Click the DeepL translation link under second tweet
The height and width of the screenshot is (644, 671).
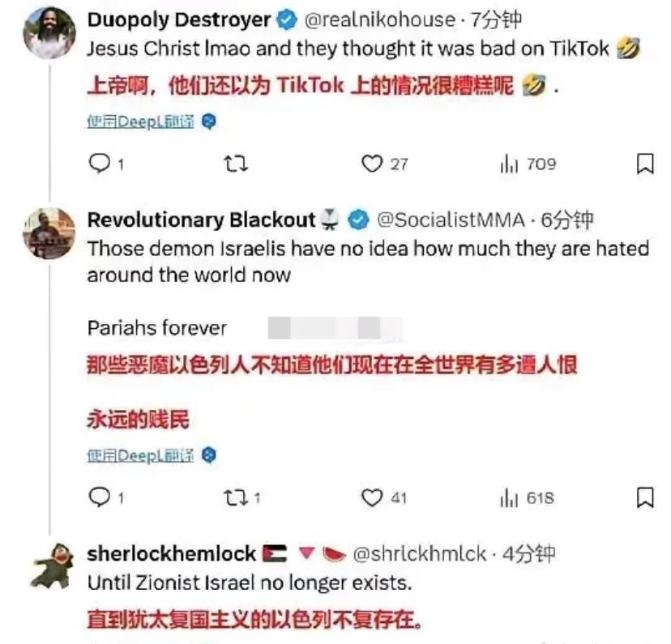point(141,455)
